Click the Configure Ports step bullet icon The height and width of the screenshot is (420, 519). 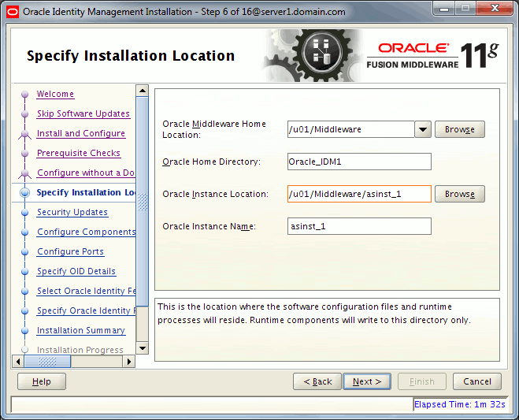25,251
